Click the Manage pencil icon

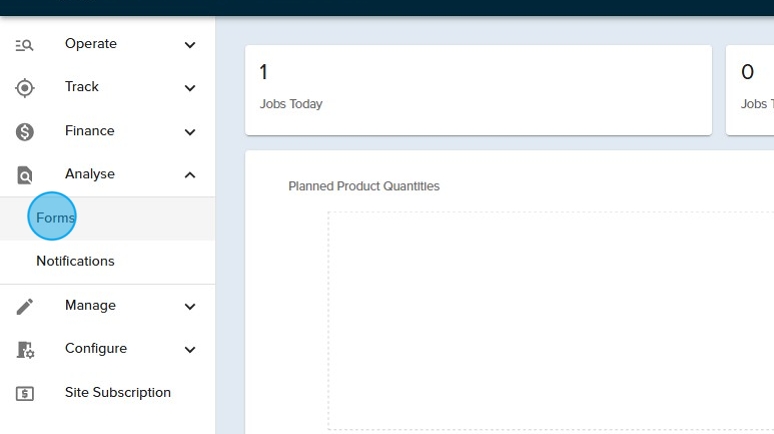[x=25, y=306]
